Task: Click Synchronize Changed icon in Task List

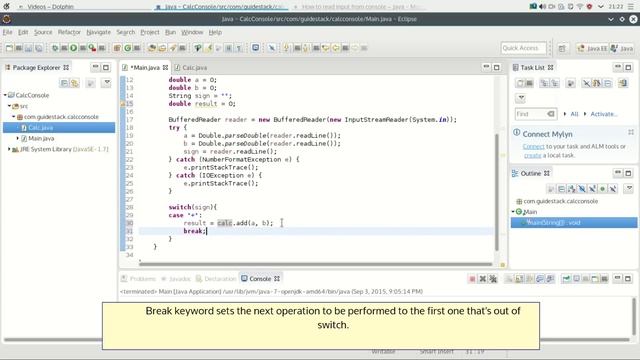Action: 622,83
